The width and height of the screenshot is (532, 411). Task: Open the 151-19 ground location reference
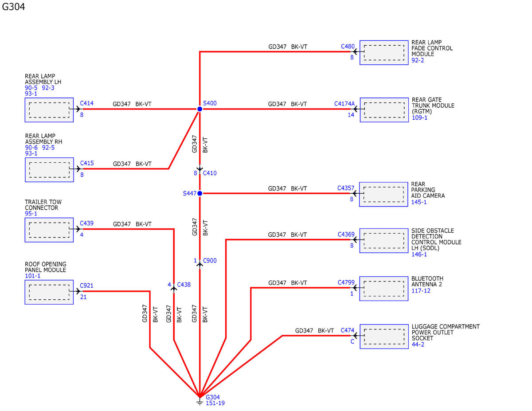215,403
